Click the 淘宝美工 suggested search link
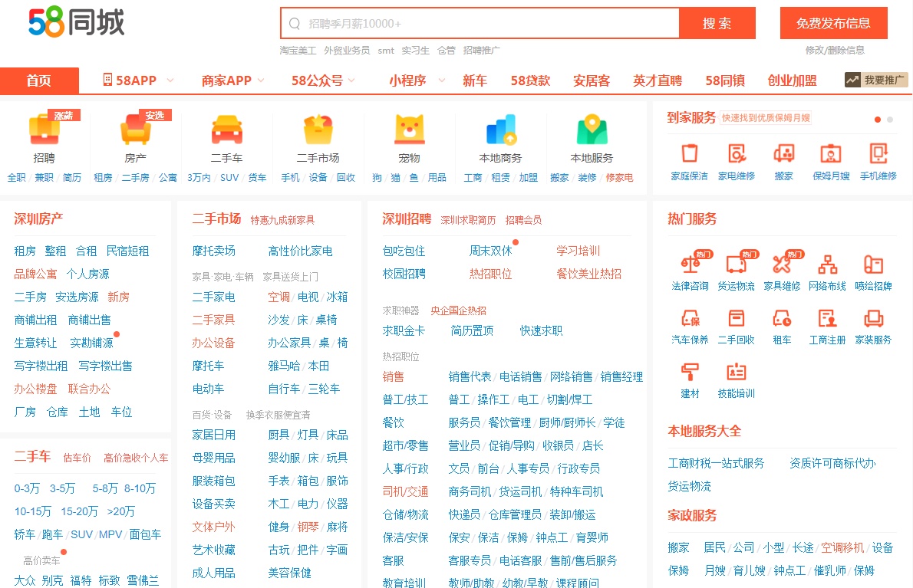 click(298, 51)
